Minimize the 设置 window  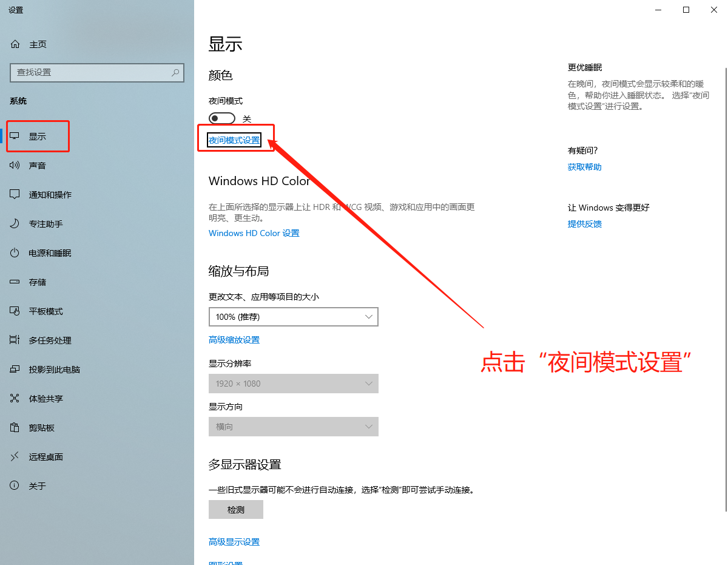click(x=658, y=10)
